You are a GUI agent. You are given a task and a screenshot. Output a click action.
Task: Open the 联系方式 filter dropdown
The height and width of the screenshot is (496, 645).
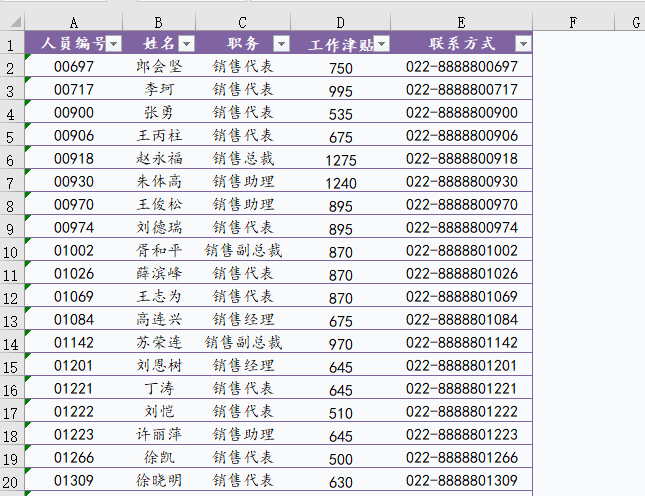(x=523, y=43)
